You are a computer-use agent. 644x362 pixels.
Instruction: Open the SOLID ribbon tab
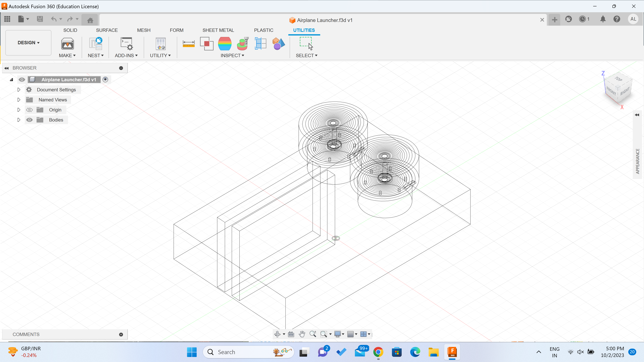coord(70,30)
